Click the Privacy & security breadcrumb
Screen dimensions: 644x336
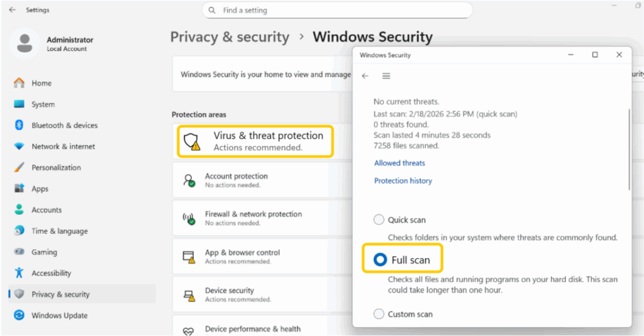coord(230,37)
